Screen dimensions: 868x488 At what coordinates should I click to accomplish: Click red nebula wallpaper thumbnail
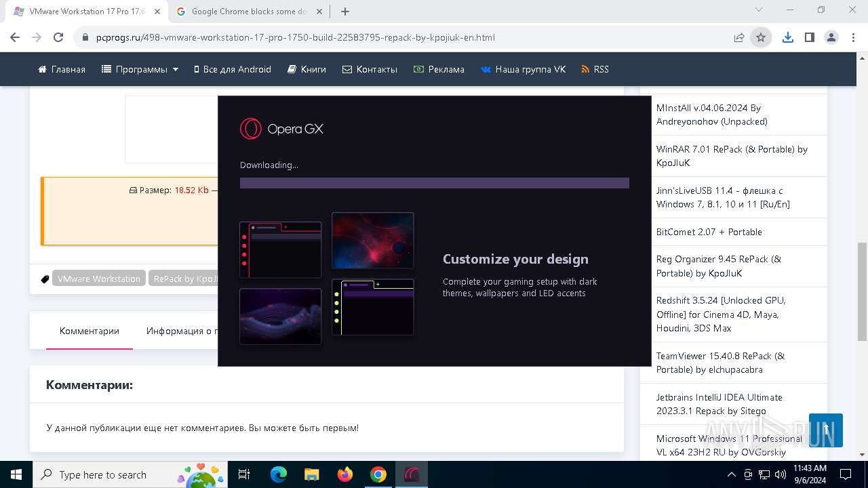[373, 241]
